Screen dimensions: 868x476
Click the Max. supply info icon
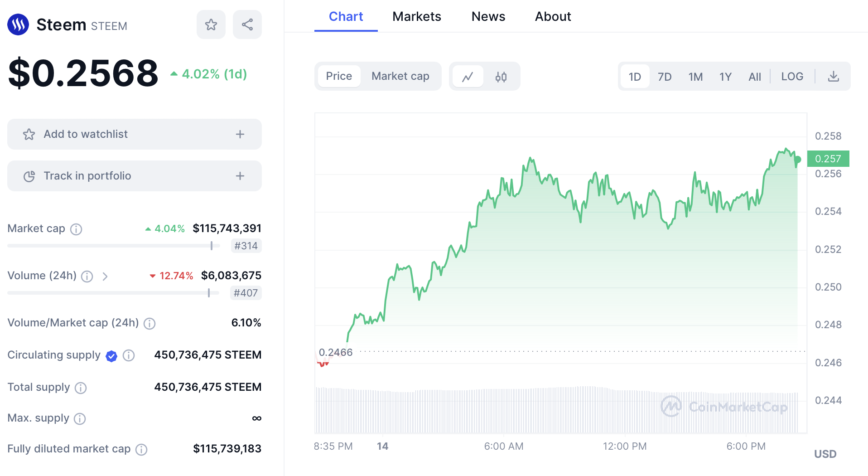tap(80, 418)
